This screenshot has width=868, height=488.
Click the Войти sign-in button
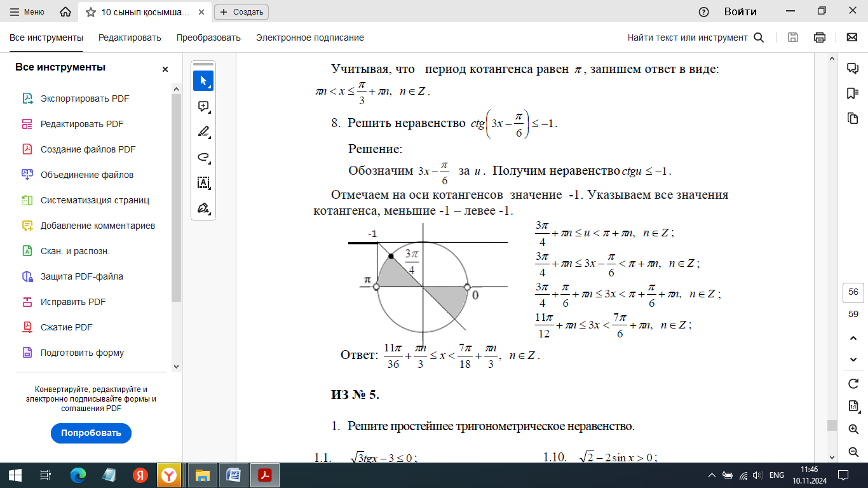pos(740,12)
